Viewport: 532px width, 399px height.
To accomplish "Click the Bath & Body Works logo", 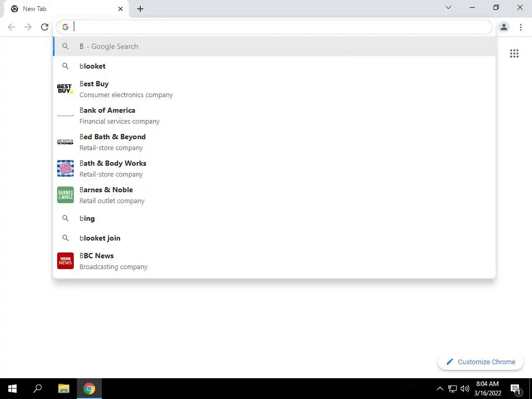I will pyautogui.click(x=65, y=168).
